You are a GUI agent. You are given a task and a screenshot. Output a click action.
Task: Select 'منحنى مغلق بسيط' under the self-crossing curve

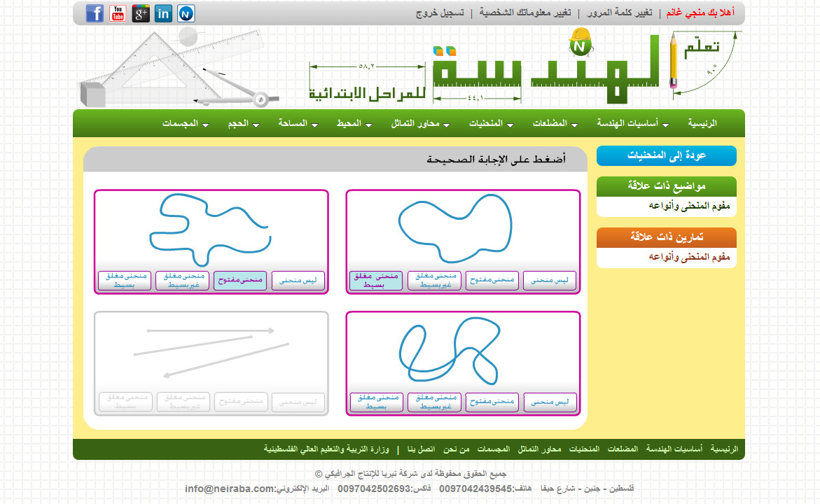pos(377,402)
